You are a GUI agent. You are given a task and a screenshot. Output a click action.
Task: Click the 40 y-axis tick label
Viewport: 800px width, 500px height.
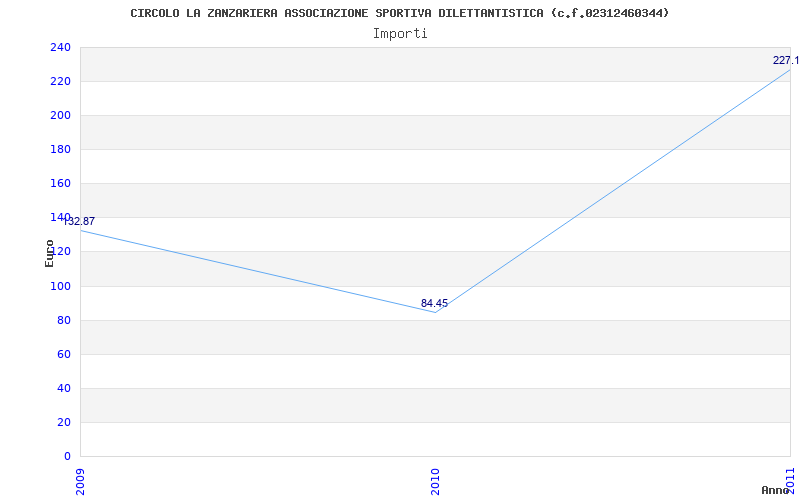pos(64,389)
